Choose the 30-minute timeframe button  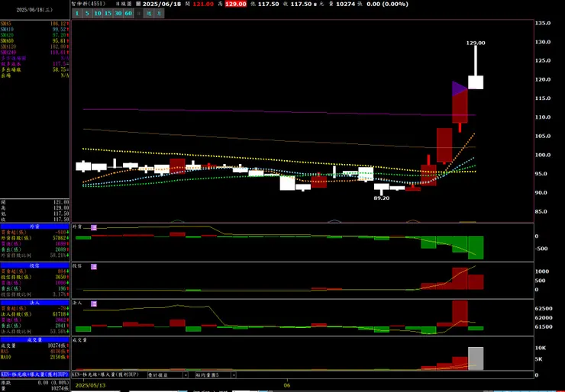118,14
